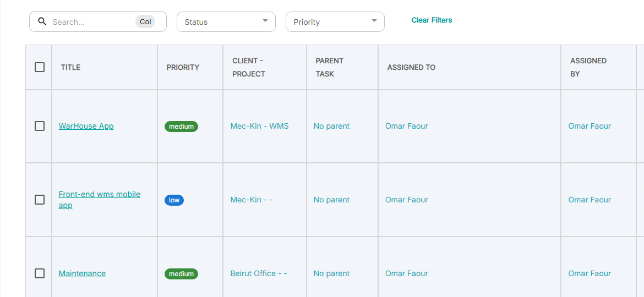
Task: Click the Col badge in search box
Action: pyautogui.click(x=145, y=22)
